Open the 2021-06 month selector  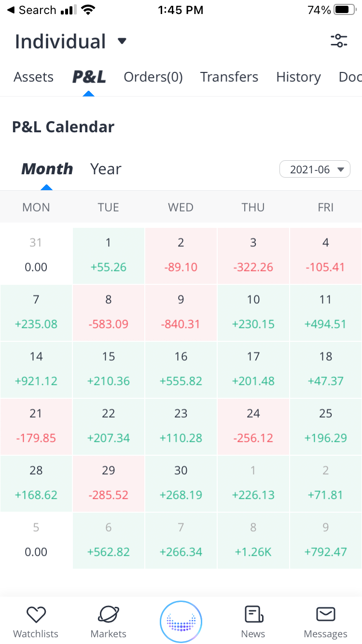(x=315, y=169)
